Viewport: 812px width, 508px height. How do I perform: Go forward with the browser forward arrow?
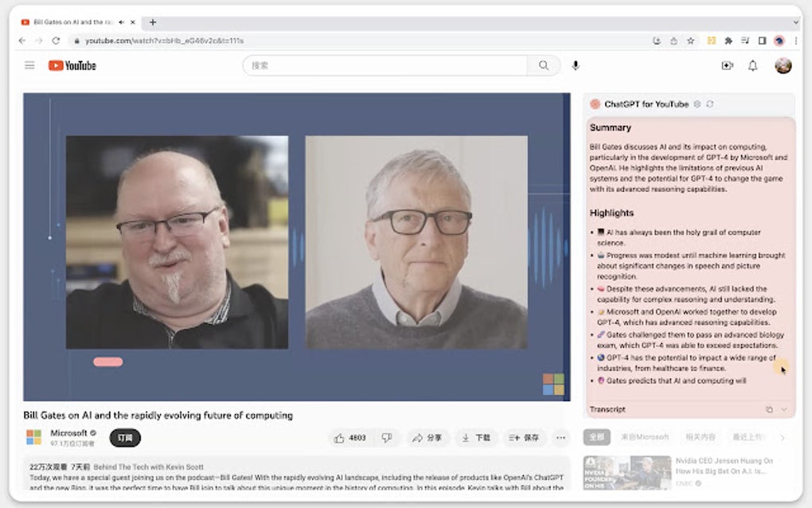[x=38, y=41]
